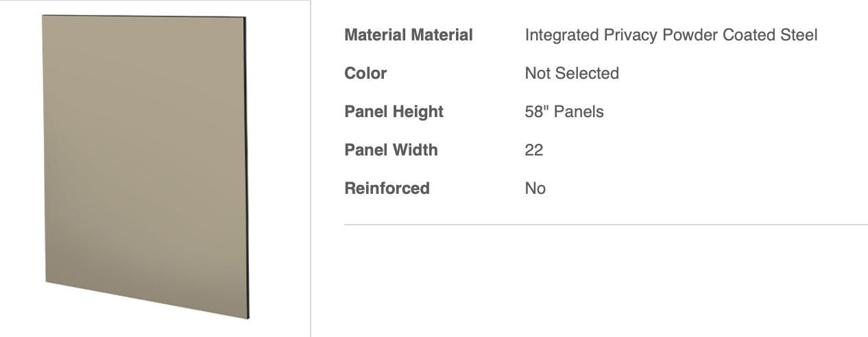Click the "Panel Height" label

(x=394, y=112)
